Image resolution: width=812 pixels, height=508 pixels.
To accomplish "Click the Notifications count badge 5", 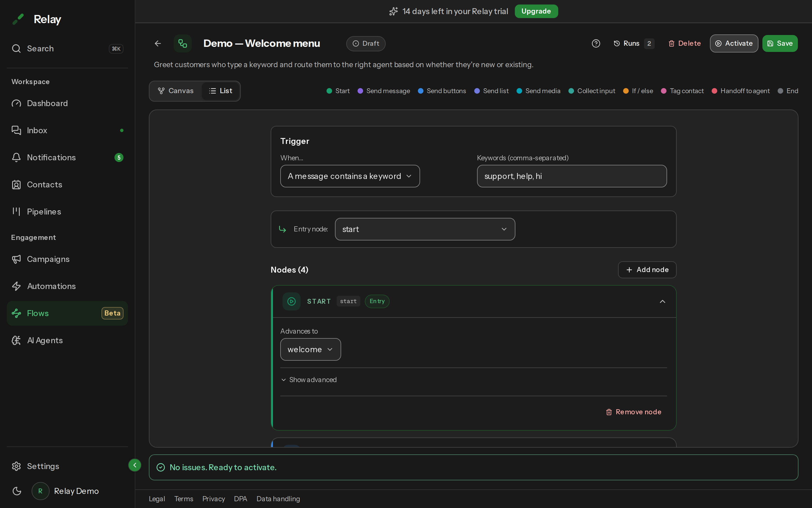I will (119, 157).
